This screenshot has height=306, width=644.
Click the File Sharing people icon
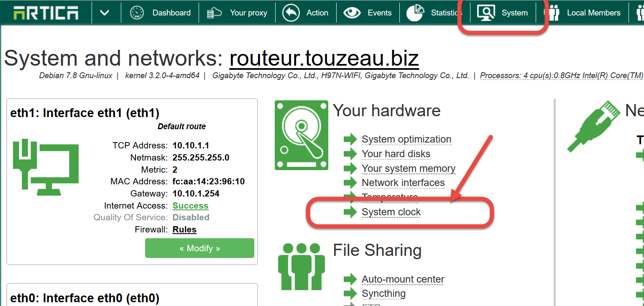(x=302, y=266)
